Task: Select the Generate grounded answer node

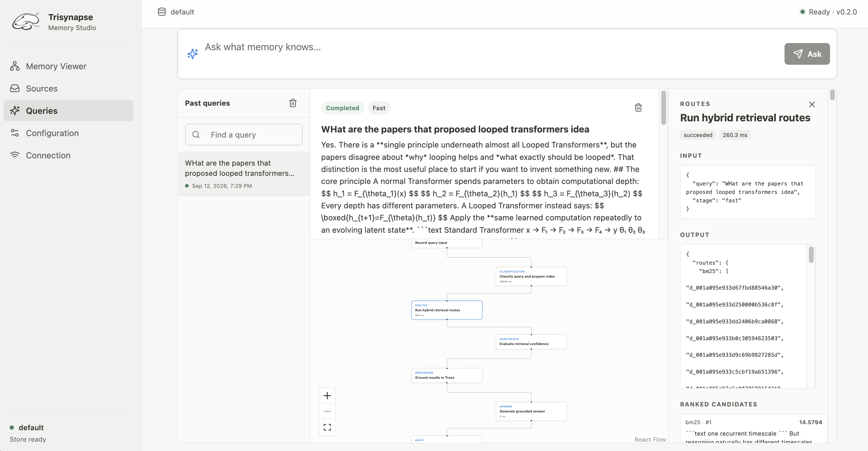Action: click(531, 411)
